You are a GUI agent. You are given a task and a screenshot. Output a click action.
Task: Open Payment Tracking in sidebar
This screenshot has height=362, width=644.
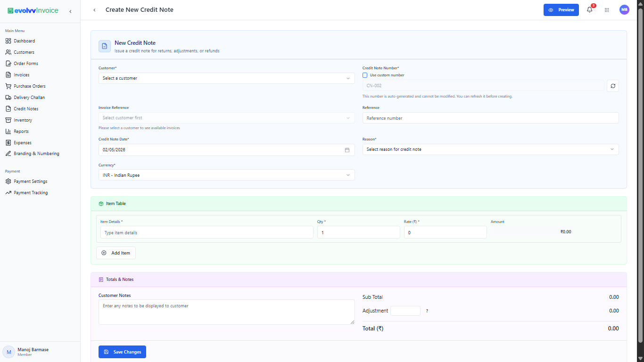[31, 193]
